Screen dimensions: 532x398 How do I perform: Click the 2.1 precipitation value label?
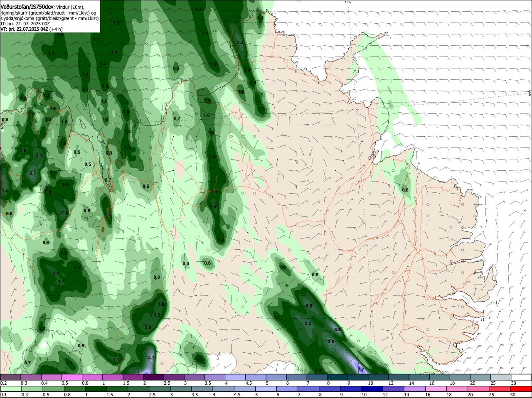click(39, 155)
